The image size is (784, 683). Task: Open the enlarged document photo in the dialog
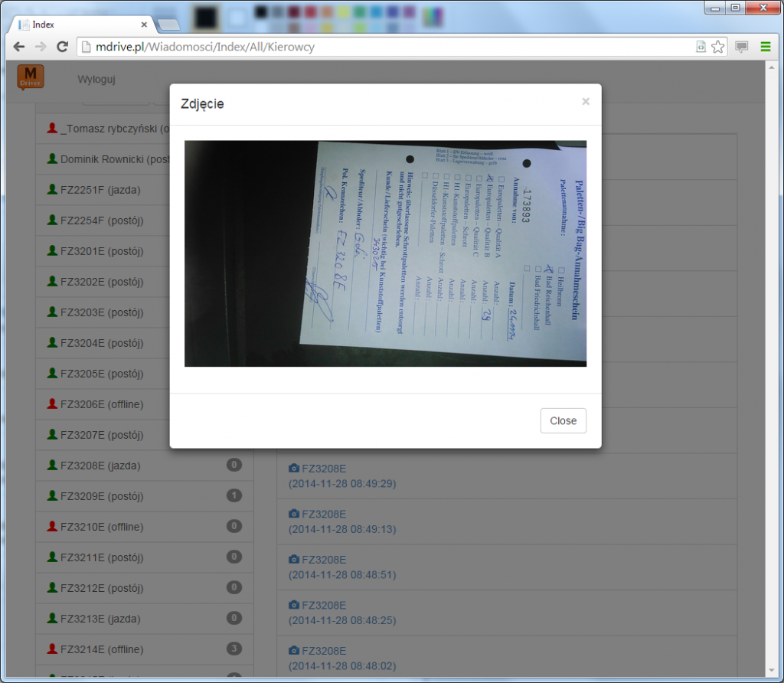[x=386, y=253]
